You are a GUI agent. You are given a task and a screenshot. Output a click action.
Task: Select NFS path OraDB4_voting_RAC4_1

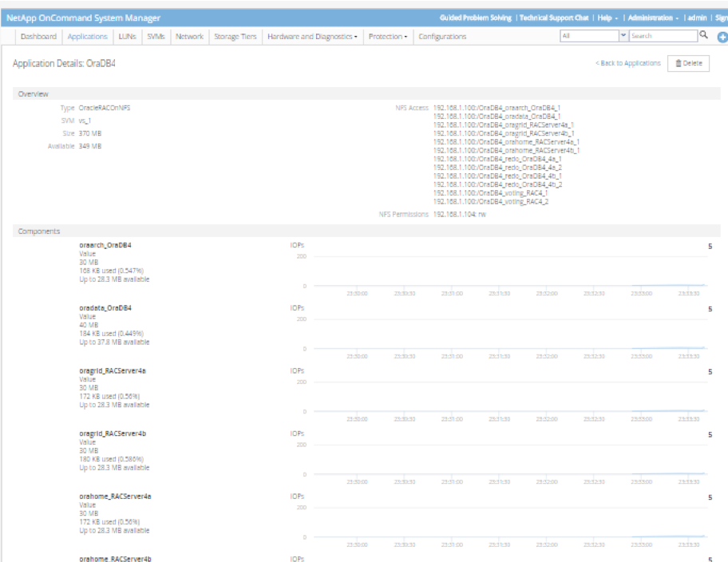click(490, 192)
